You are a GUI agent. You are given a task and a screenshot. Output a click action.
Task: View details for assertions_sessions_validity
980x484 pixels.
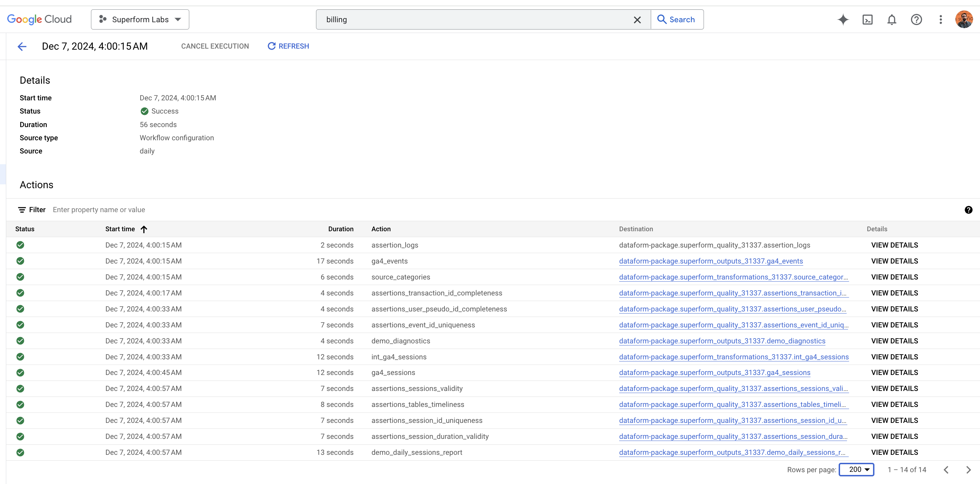pyautogui.click(x=895, y=389)
